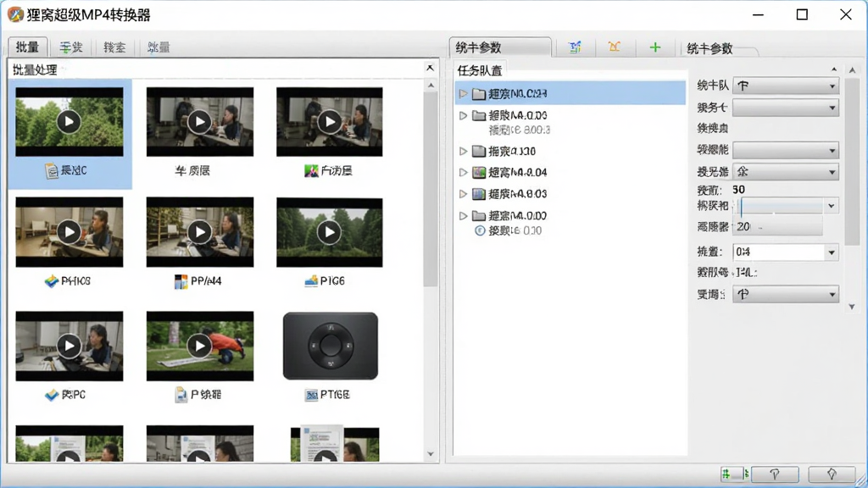Click the icon beside the PTf6E label
The height and width of the screenshot is (488, 868).
coord(311,395)
